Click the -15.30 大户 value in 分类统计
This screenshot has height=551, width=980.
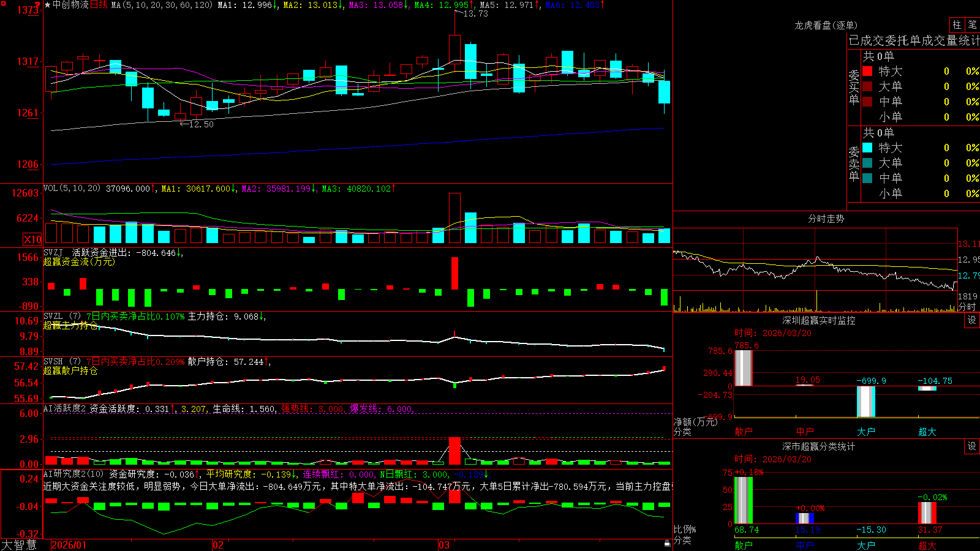(871, 530)
